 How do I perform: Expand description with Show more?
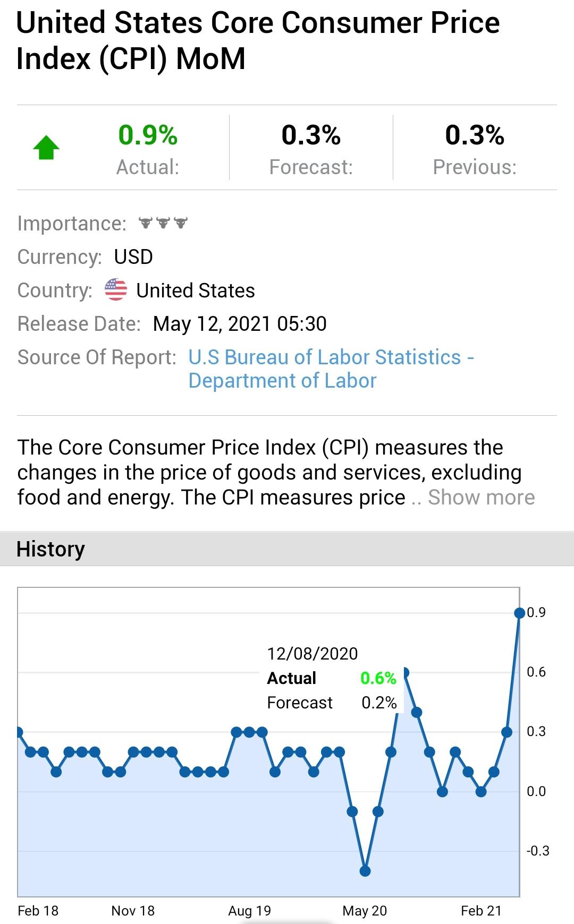point(481,498)
